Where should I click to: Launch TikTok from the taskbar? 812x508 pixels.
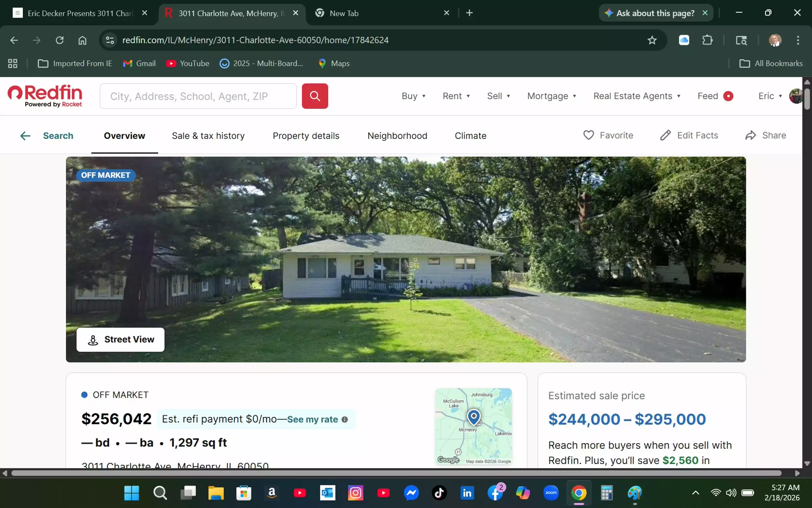pyautogui.click(x=439, y=493)
